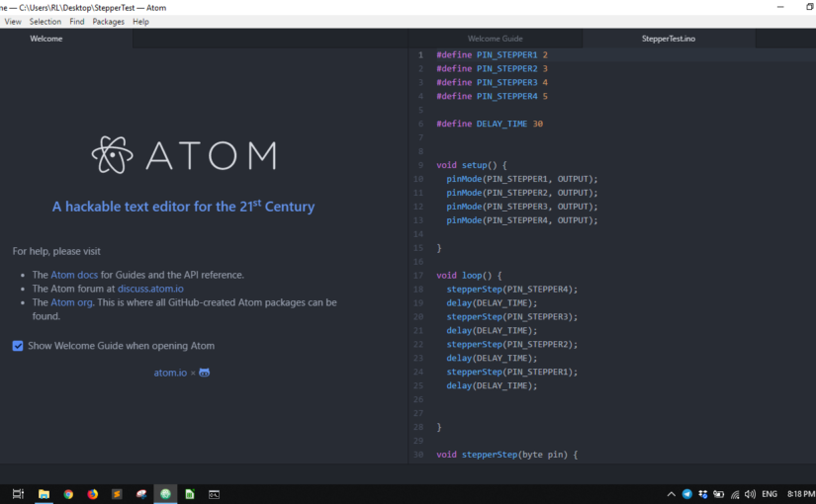Click the 8:18 PM clock
The height and width of the screenshot is (504, 816).
pyautogui.click(x=801, y=494)
